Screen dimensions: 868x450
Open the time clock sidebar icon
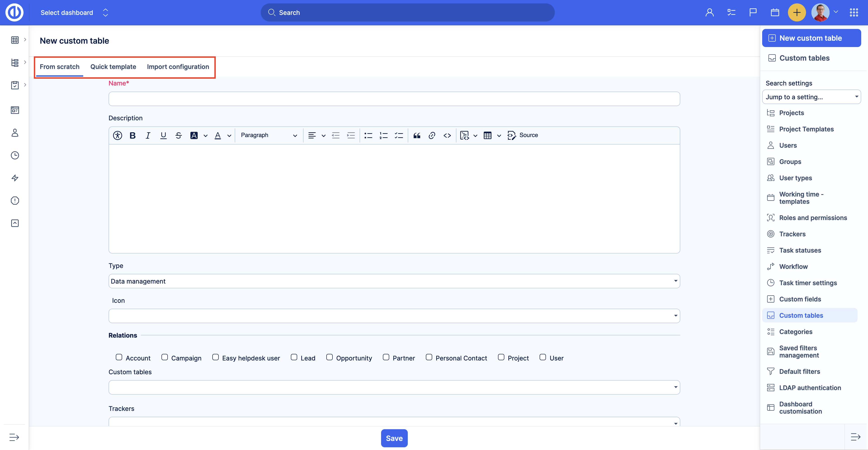point(15,155)
